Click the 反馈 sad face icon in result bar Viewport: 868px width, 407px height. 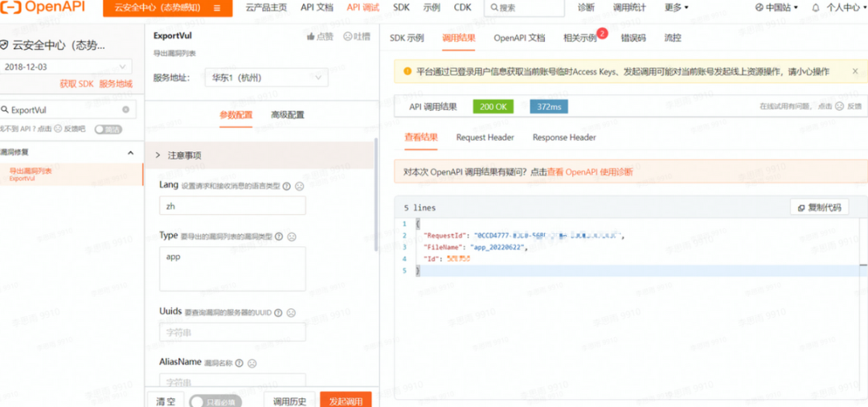pyautogui.click(x=838, y=106)
